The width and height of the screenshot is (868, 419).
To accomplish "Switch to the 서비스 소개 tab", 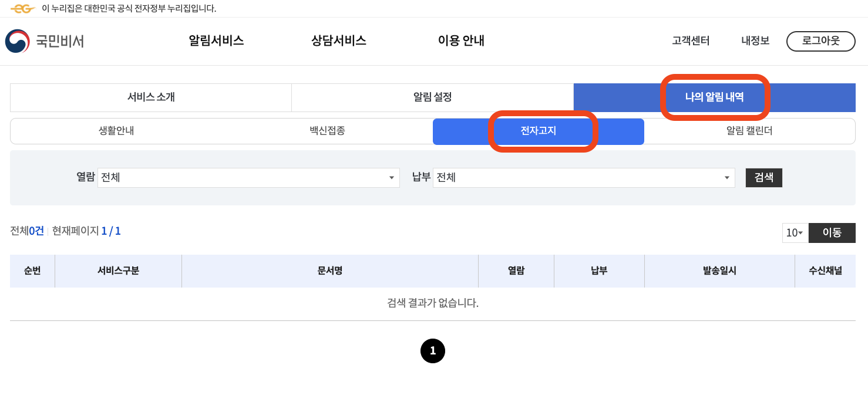I will pyautogui.click(x=150, y=97).
